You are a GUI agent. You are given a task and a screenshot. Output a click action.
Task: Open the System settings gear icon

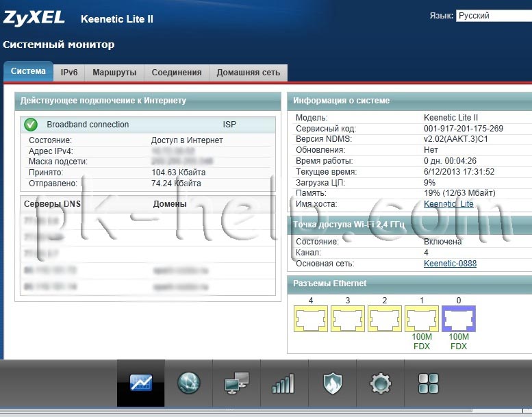click(x=380, y=383)
